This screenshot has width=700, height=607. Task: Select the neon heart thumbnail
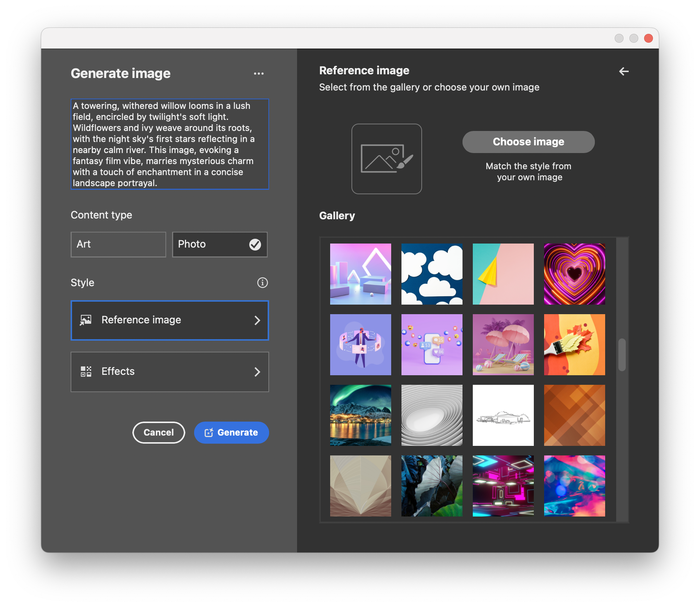(x=575, y=274)
